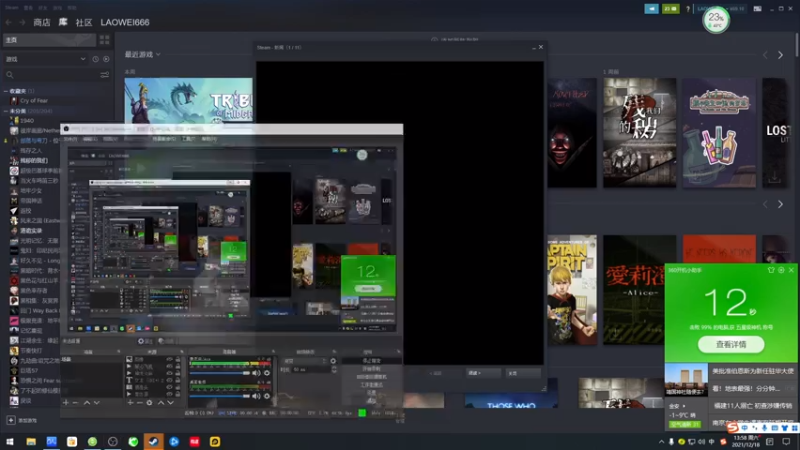
Task: Adjust second channel volume slider in OBS
Action: tap(220, 396)
